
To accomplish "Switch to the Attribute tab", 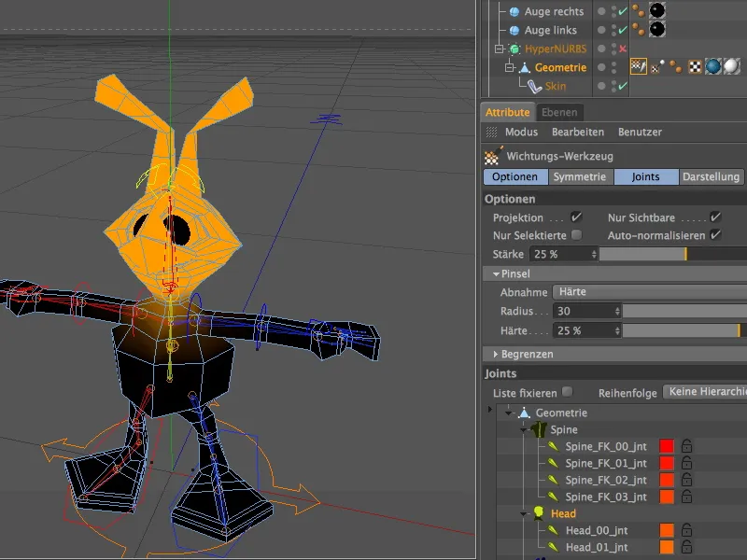I will (x=507, y=112).
